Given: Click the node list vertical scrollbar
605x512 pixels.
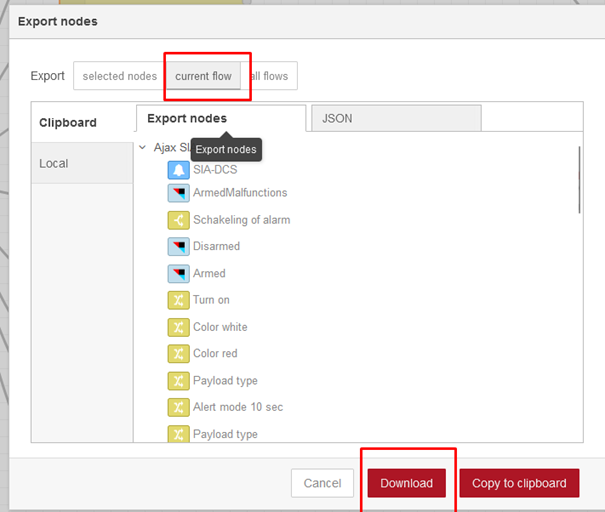Looking at the screenshot, I should [579, 180].
